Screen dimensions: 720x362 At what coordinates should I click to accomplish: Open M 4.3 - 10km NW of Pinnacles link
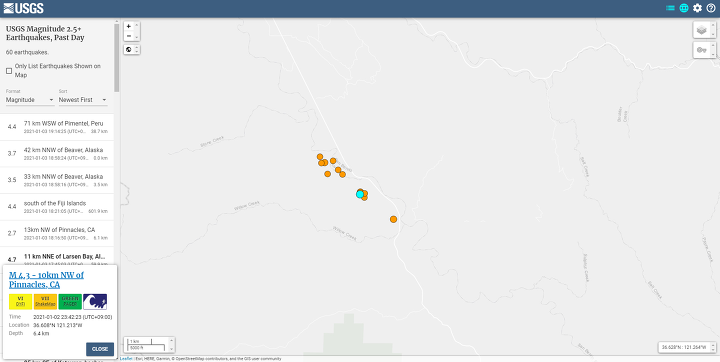[x=46, y=280]
